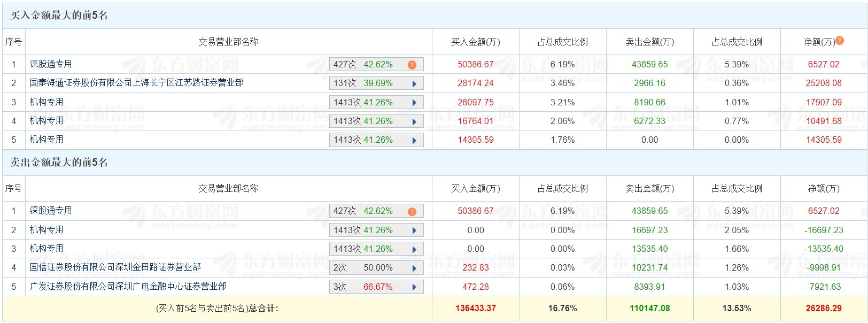Select the sell amount 8190.66 cell
868x323 pixels.
point(650,102)
